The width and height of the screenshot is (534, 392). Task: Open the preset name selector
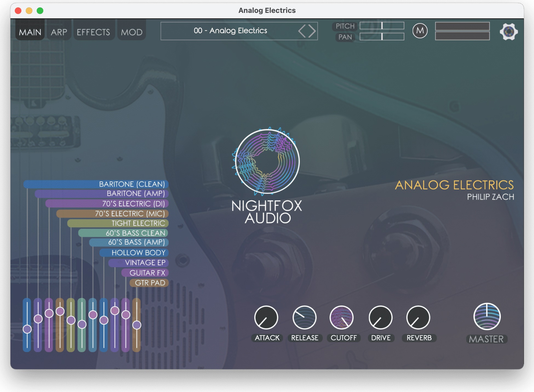(x=239, y=31)
